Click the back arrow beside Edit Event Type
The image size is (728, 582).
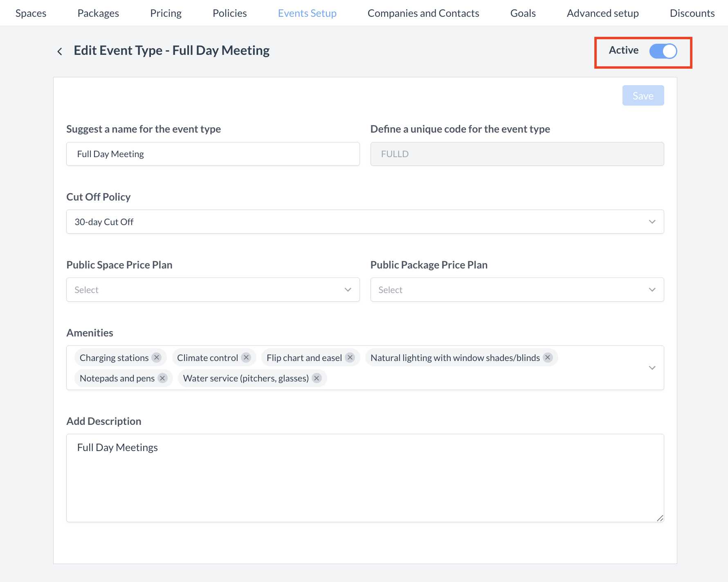[x=60, y=51]
